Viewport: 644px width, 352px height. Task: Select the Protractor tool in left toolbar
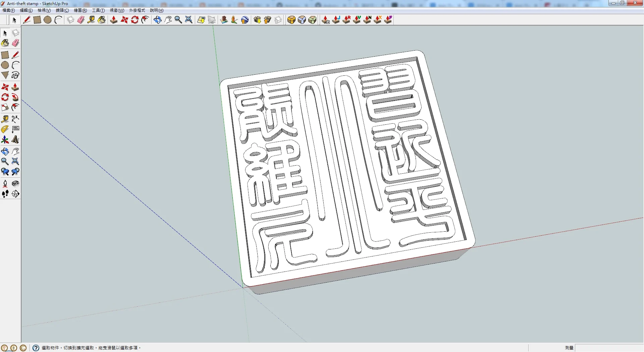tap(5, 129)
